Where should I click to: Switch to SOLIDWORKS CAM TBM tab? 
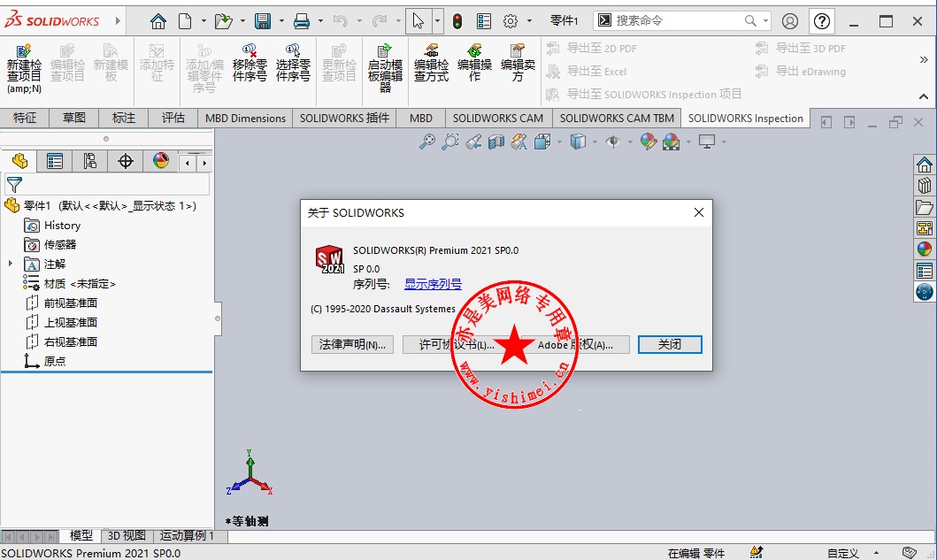pos(617,119)
